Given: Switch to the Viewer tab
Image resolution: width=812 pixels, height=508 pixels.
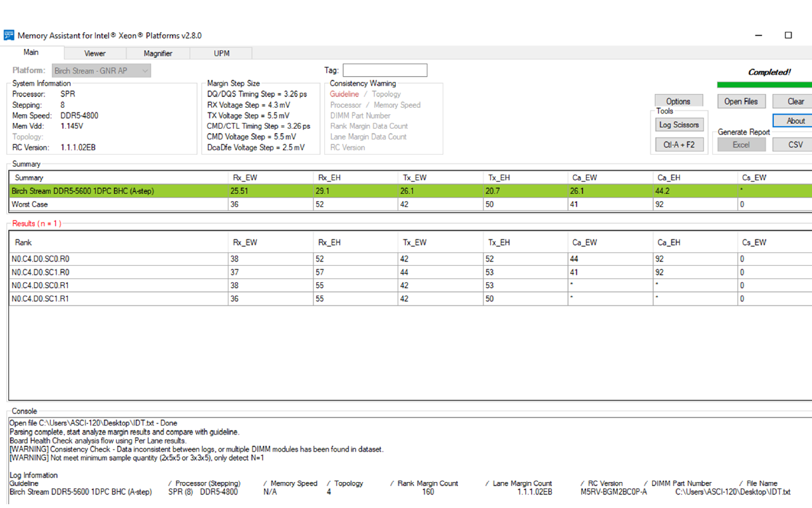Looking at the screenshot, I should tap(95, 53).
